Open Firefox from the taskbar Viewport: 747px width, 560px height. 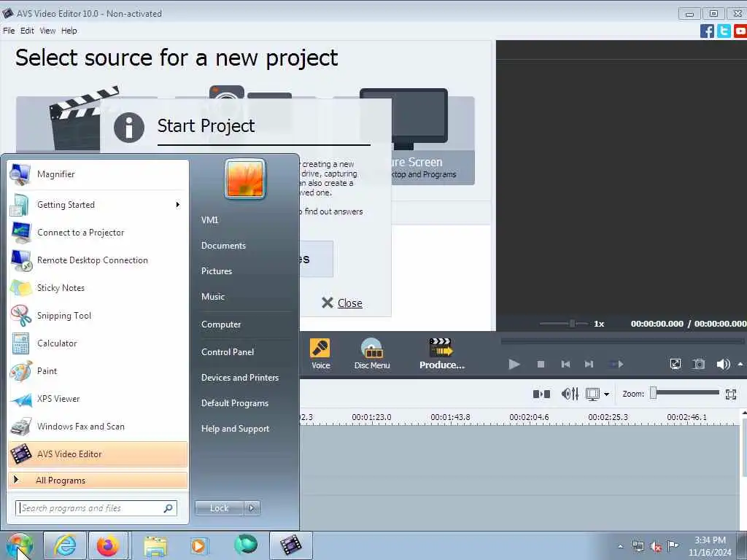tap(108, 545)
